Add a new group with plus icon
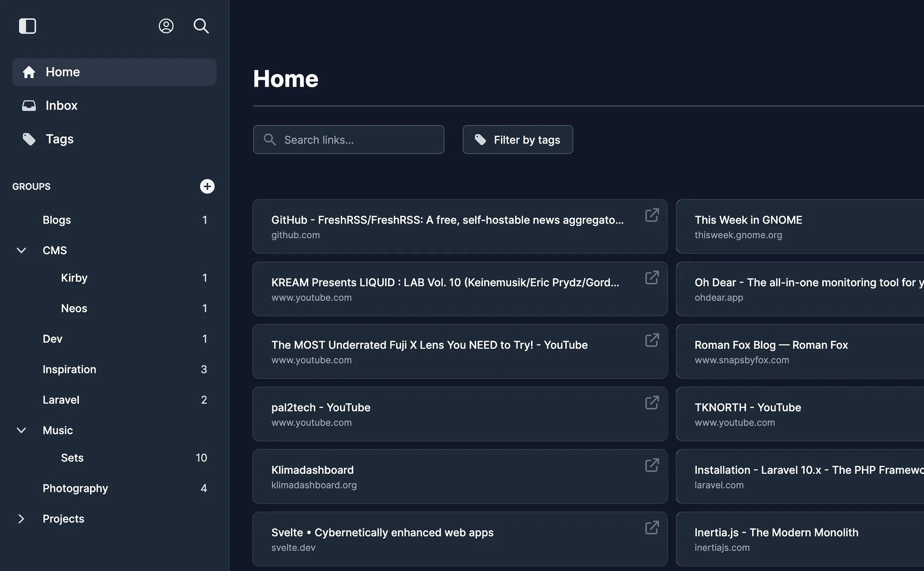The height and width of the screenshot is (571, 924). [207, 186]
